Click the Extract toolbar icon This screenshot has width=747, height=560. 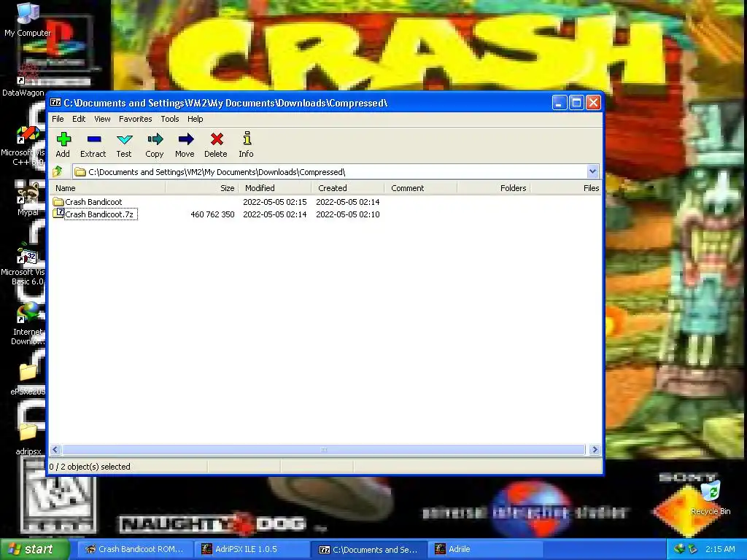(x=94, y=139)
